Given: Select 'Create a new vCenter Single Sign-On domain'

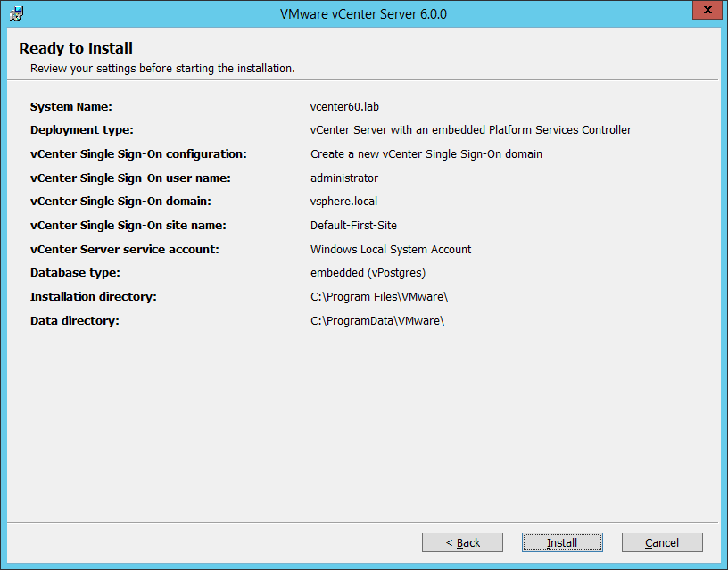Looking at the screenshot, I should tap(426, 154).
